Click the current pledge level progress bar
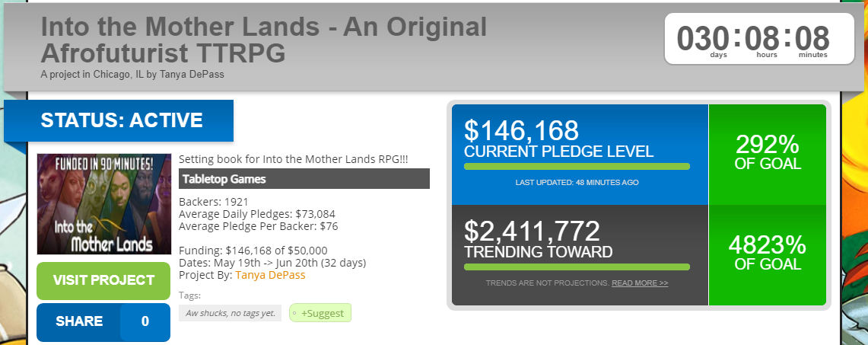Screen dimensions: 868x345 click(577, 166)
